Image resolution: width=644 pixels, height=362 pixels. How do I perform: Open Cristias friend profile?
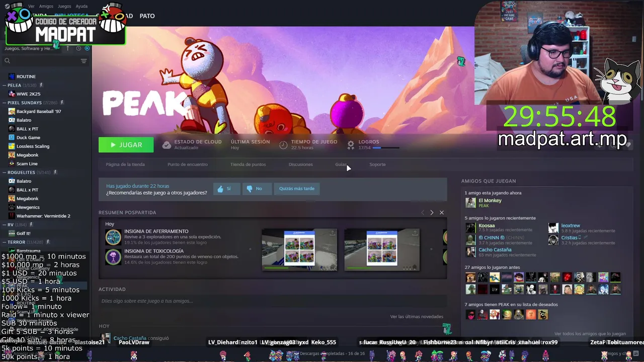pyautogui.click(x=570, y=238)
